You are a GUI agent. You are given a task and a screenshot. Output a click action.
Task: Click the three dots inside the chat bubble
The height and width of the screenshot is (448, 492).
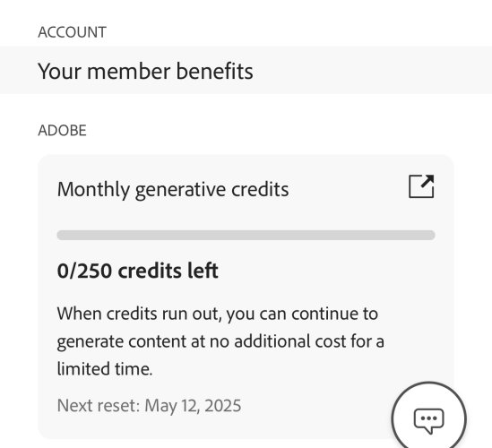(x=428, y=418)
